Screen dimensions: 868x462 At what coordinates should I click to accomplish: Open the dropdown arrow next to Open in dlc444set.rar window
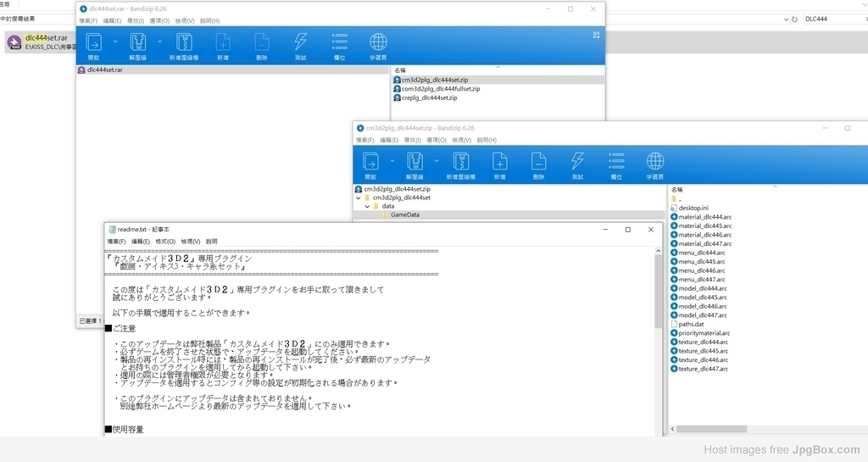[x=115, y=42]
